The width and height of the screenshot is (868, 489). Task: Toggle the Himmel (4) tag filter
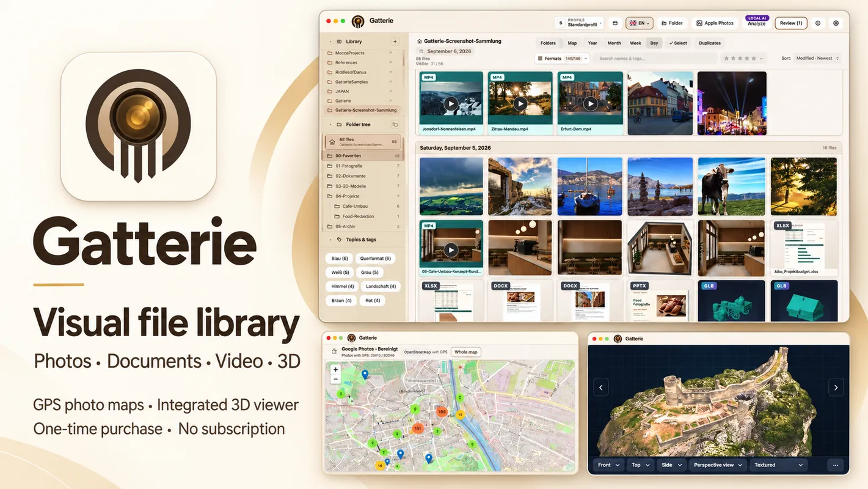[343, 286]
